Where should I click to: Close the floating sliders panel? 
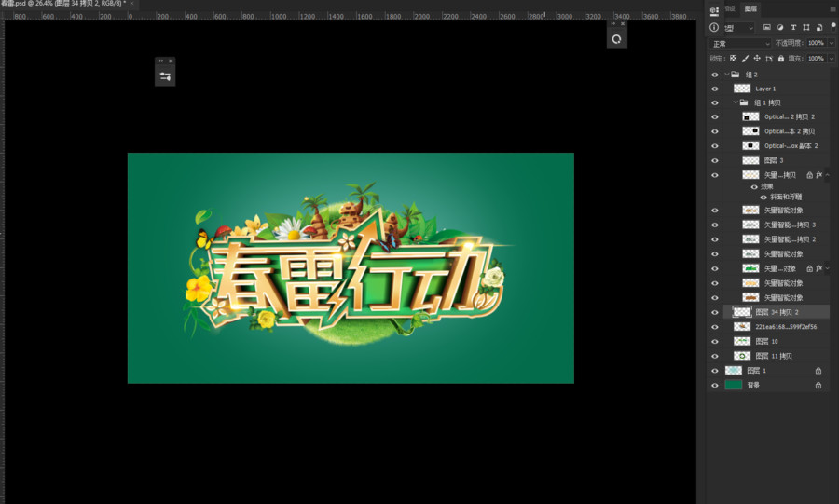tap(171, 61)
